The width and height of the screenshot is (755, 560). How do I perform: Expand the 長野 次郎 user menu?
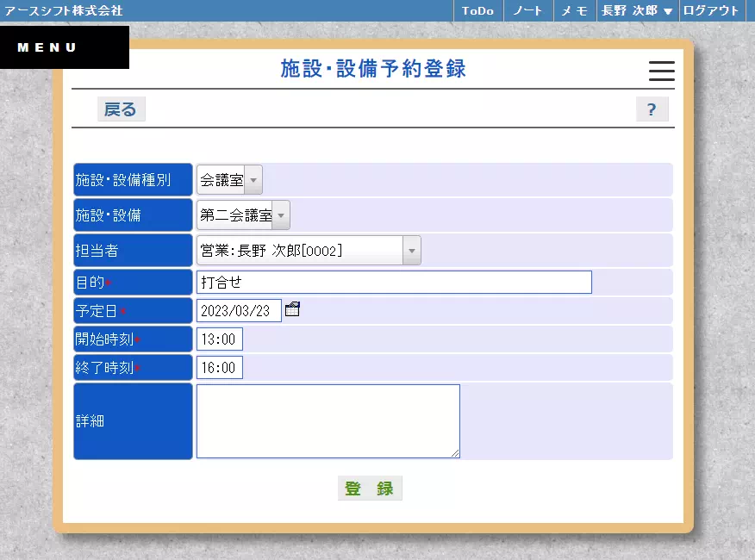(636, 10)
